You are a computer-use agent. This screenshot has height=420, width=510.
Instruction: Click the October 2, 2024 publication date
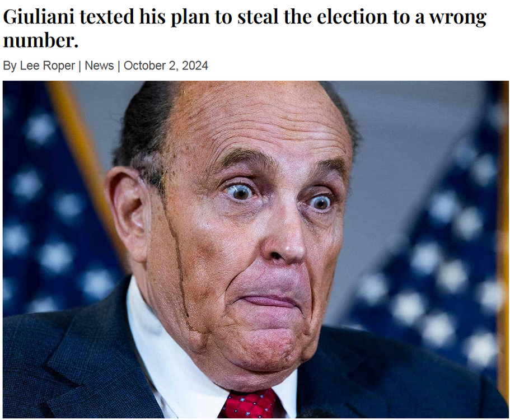pyautogui.click(x=166, y=66)
